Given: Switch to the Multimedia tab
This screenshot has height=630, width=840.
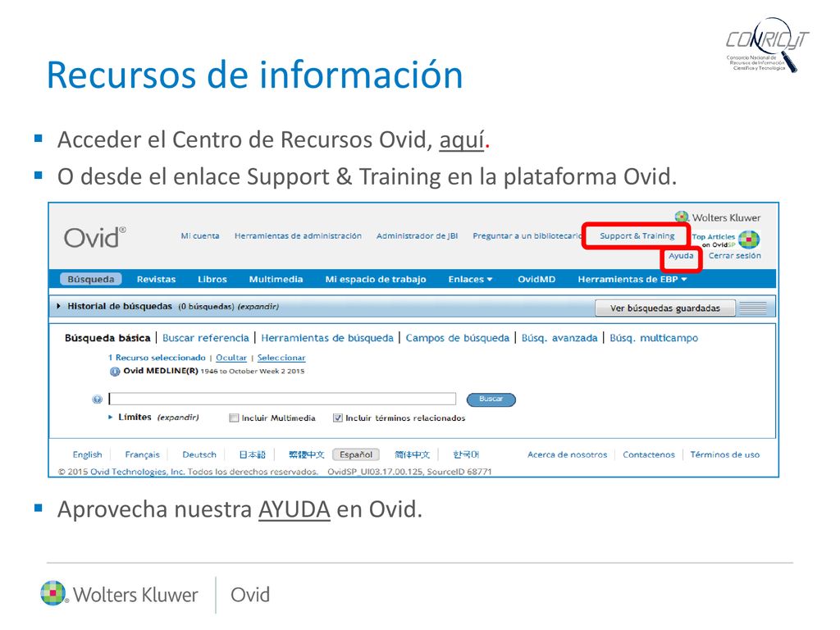Looking at the screenshot, I should click(x=276, y=279).
